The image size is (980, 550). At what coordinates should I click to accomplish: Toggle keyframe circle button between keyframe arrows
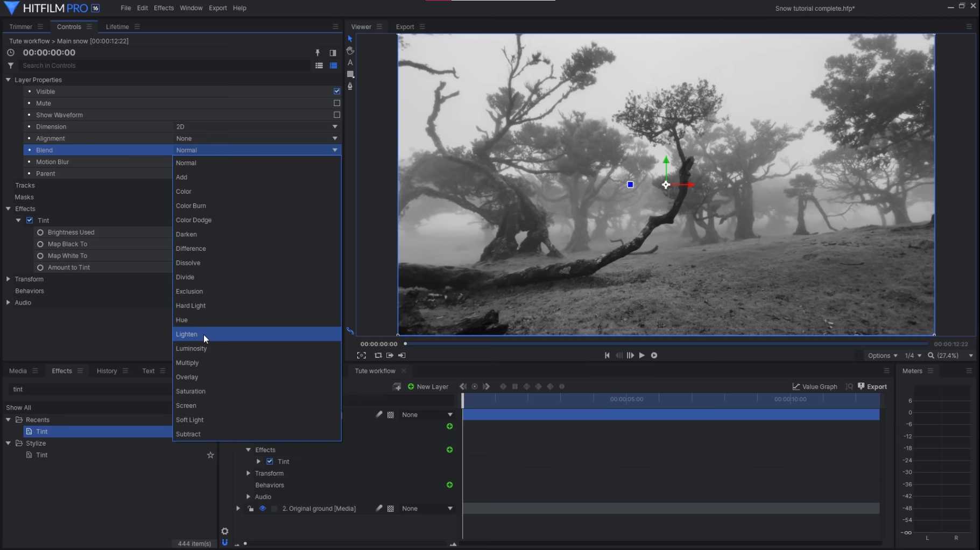(475, 387)
